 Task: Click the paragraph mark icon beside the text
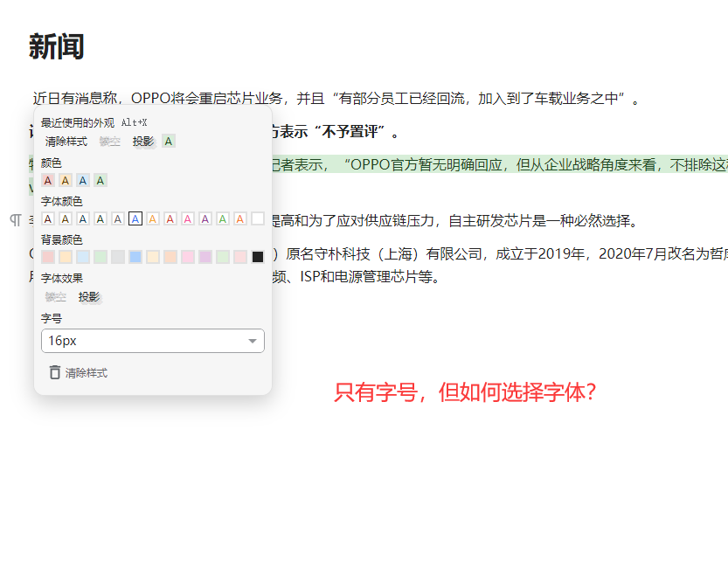pyautogui.click(x=16, y=220)
